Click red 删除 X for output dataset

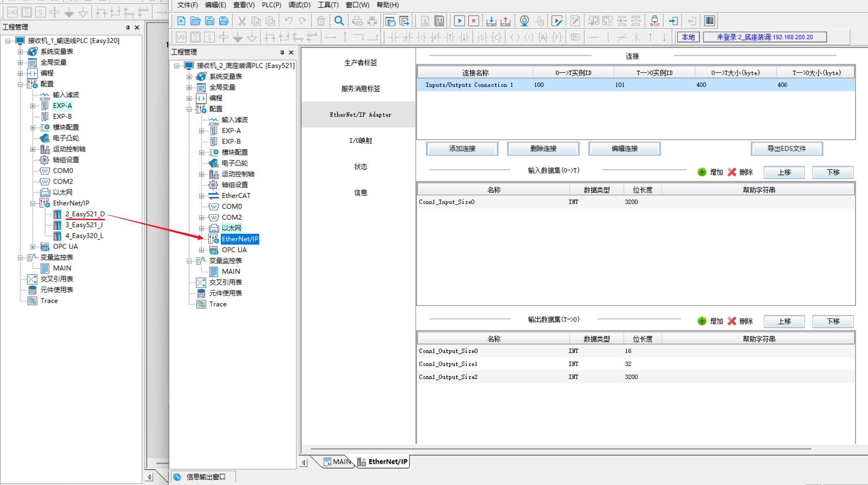[732, 321]
